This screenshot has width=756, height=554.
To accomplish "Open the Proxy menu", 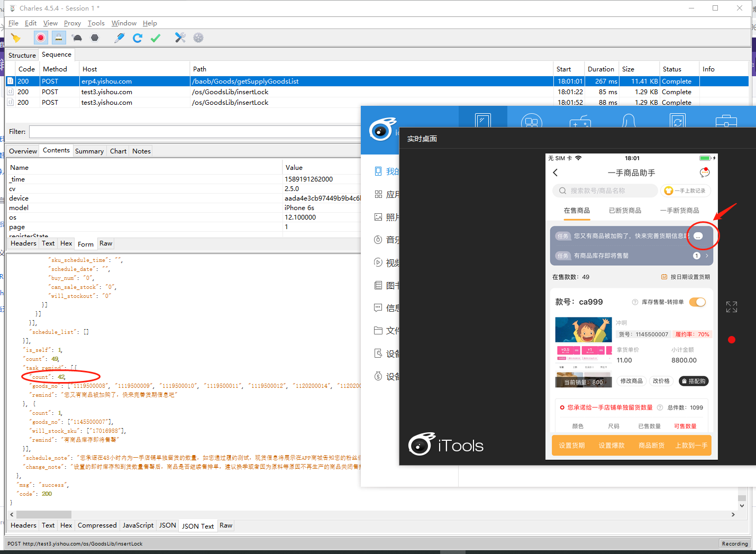I will 72,23.
